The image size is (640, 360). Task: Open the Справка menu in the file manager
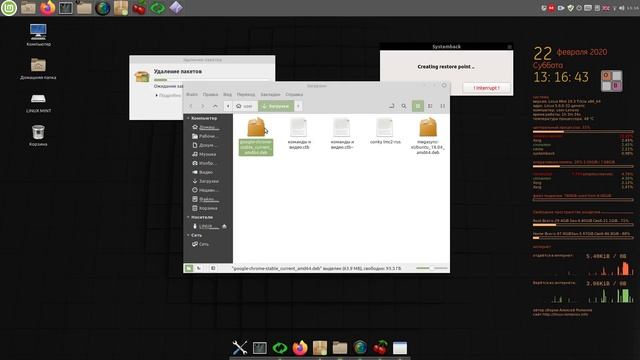tap(294, 94)
